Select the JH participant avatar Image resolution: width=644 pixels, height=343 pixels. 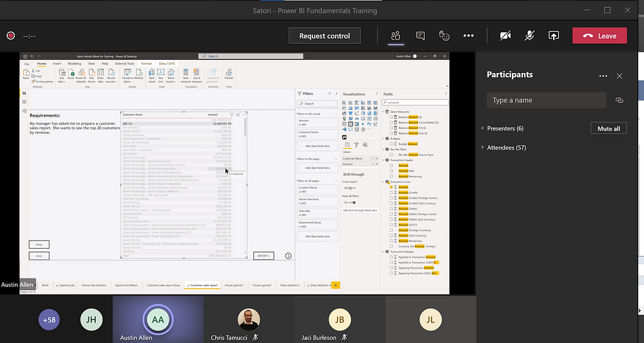tap(91, 320)
